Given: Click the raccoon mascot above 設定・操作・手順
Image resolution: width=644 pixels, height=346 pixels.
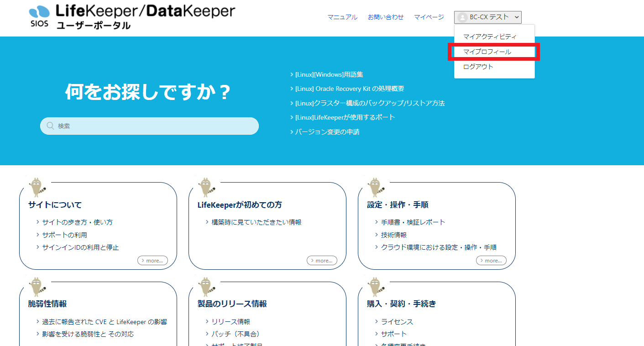Looking at the screenshot, I should click(376, 187).
